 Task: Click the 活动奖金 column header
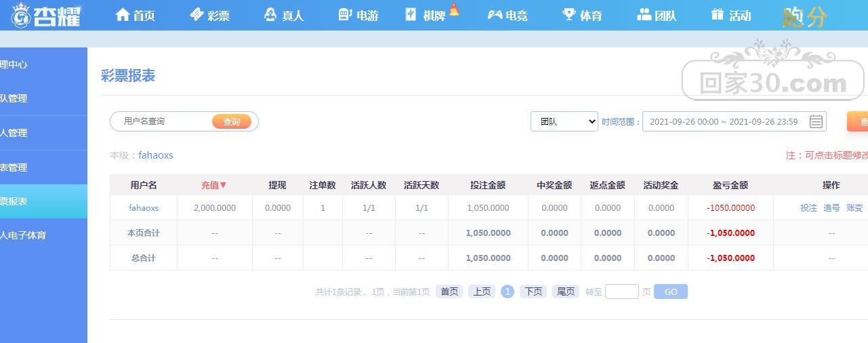click(x=661, y=185)
